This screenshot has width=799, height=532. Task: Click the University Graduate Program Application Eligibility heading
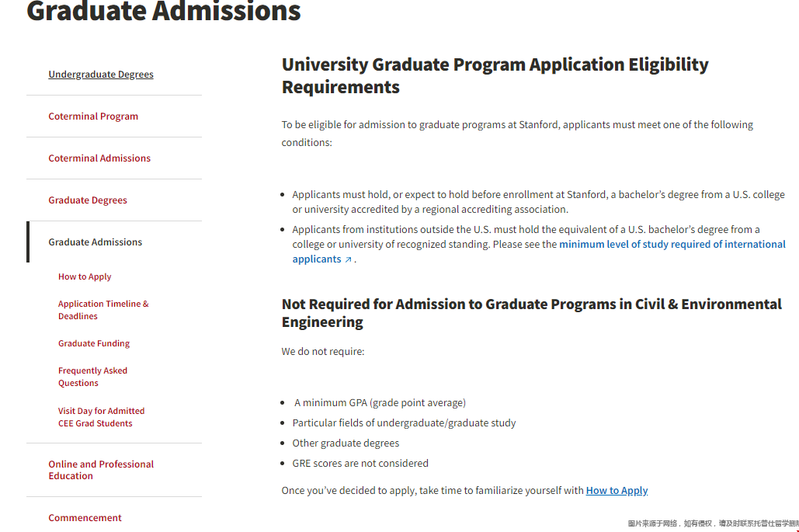click(495, 75)
